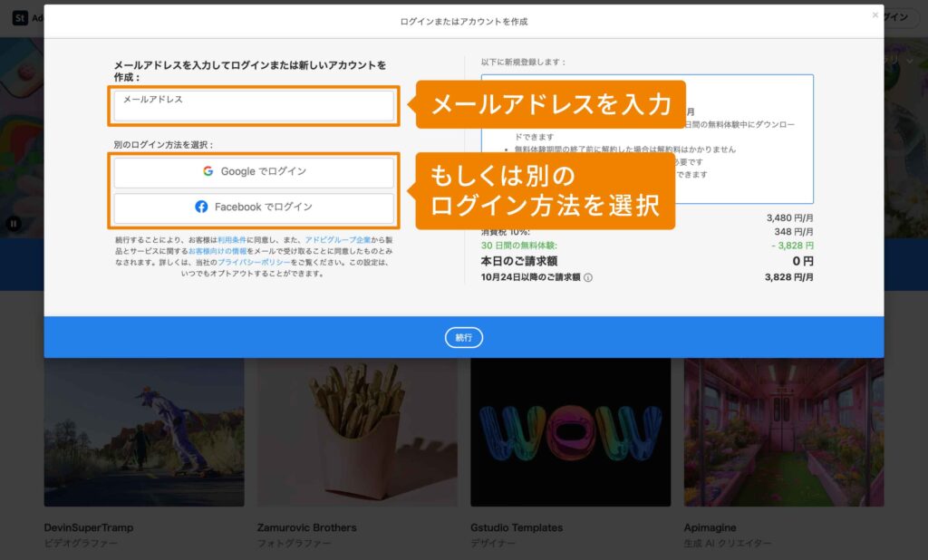Click the Zamurovic Brothers creator name
The height and width of the screenshot is (560, 928).
coord(306,527)
